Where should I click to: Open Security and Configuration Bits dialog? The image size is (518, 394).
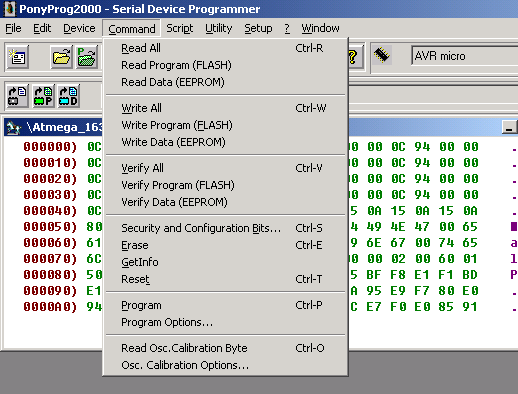click(x=226, y=228)
